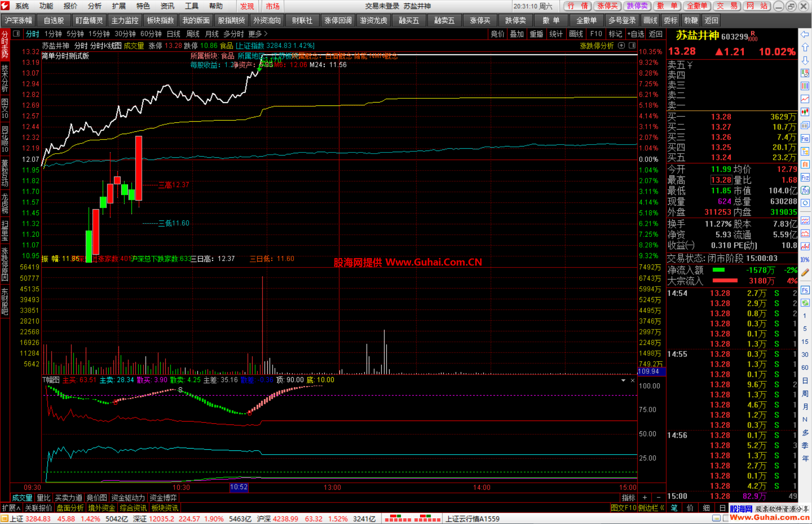Viewport: 812px width, 524px height.
Task: Click the multi-window panels sidebar icon
Action: tap(805, 125)
